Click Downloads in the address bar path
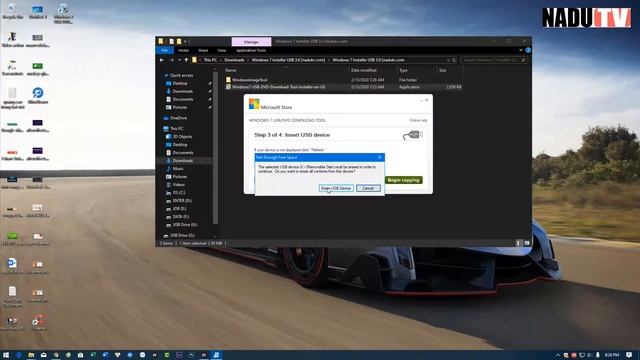Image resolution: width=640 pixels, height=360 pixels. 234,60
